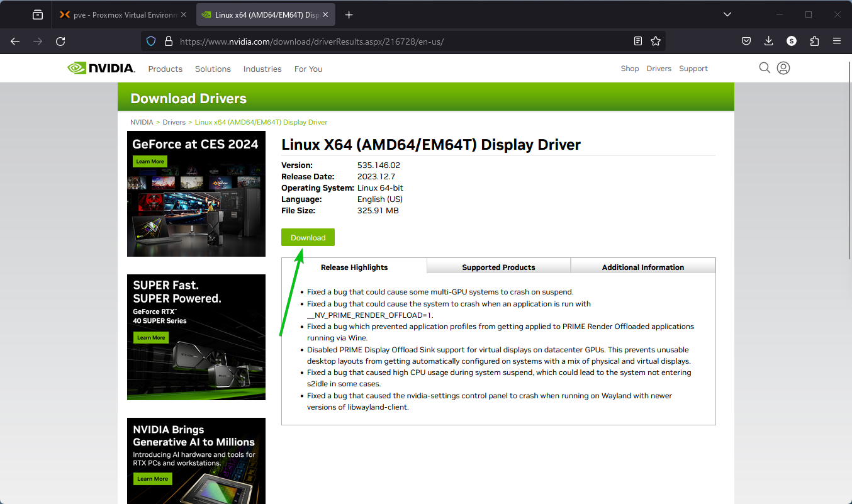
Task: Switch to the Additional Information tab
Action: 643,267
